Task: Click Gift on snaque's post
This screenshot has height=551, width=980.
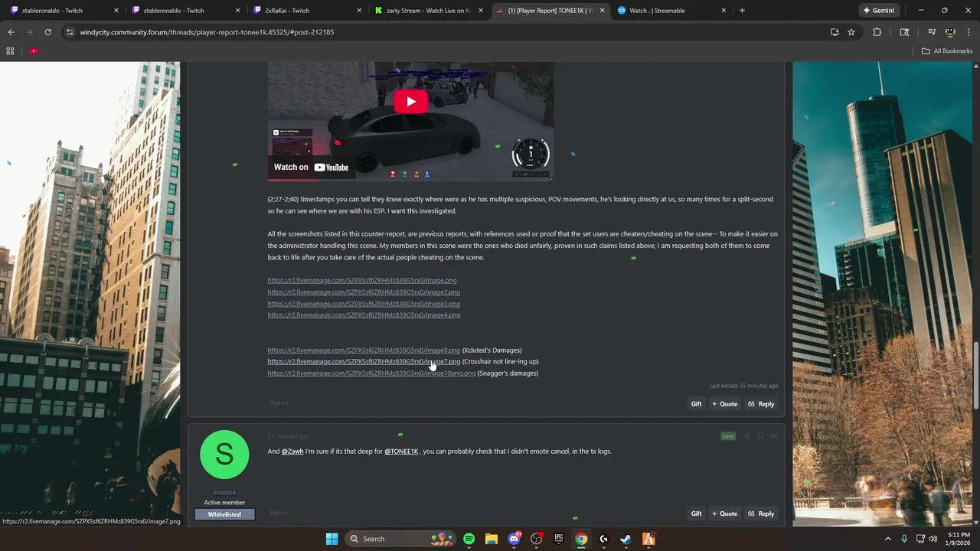Action: 696,514
